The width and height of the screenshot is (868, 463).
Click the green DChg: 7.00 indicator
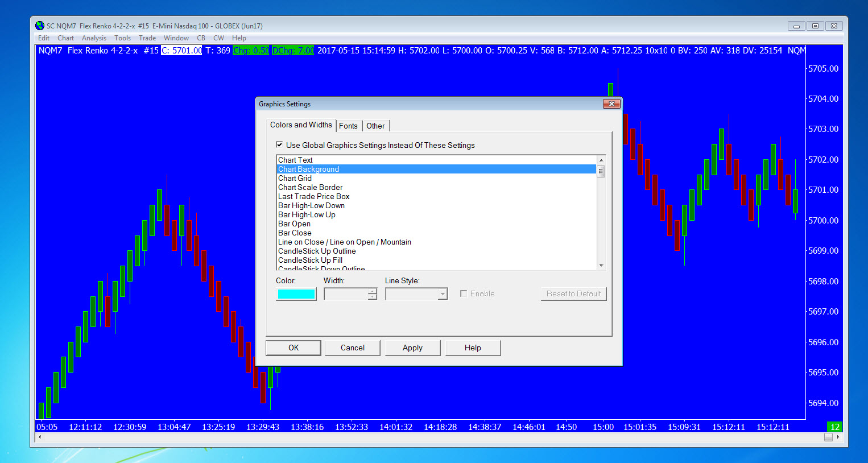293,50
